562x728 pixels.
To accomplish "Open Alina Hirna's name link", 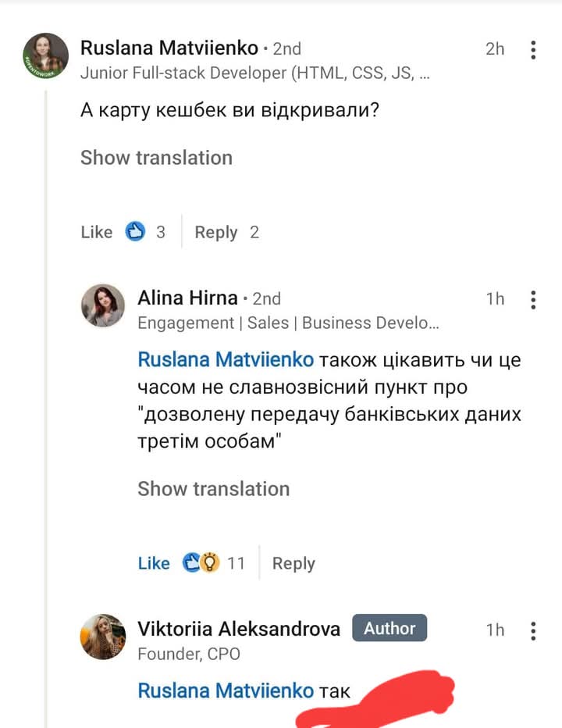I will [187, 298].
